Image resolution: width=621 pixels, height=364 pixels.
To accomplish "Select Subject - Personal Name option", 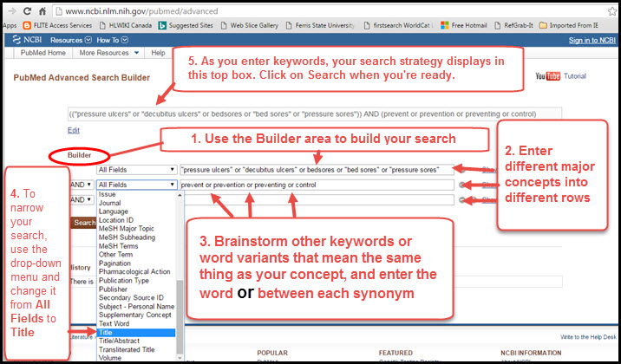I will click(x=137, y=306).
